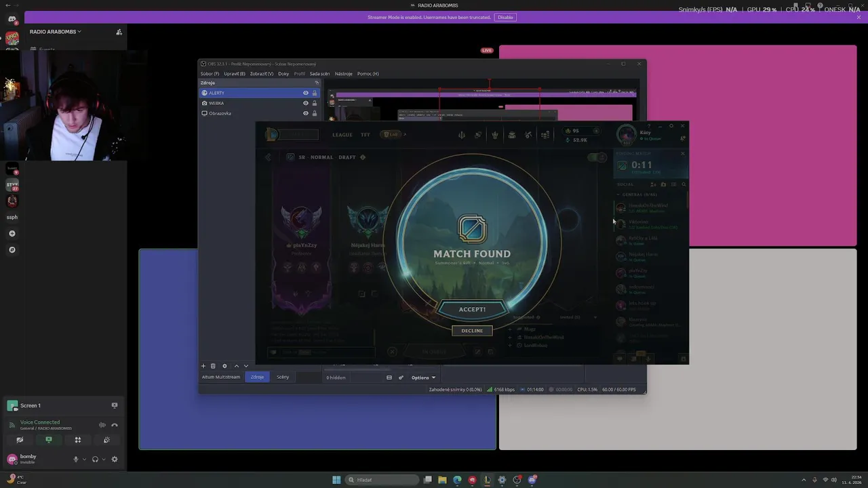This screenshot has height=488, width=868.
Task: Toggle visibility of WEBKA source
Action: click(x=306, y=103)
